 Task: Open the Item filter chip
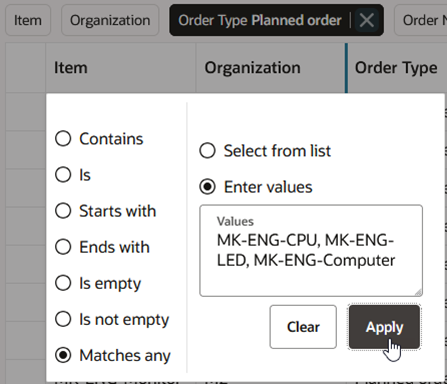(x=28, y=20)
